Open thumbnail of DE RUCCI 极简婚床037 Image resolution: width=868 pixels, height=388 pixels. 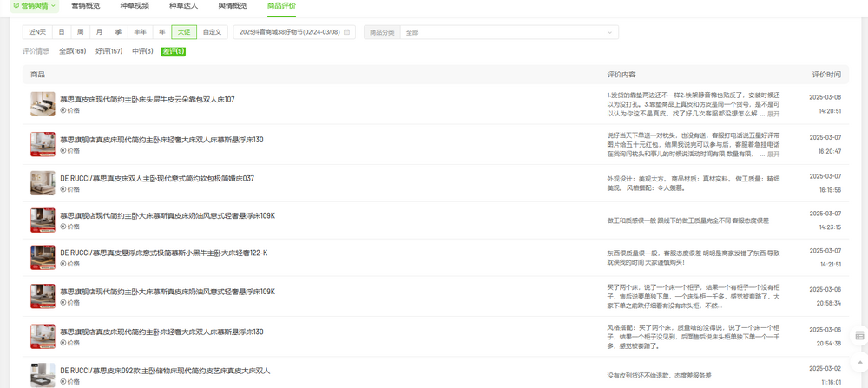[43, 183]
